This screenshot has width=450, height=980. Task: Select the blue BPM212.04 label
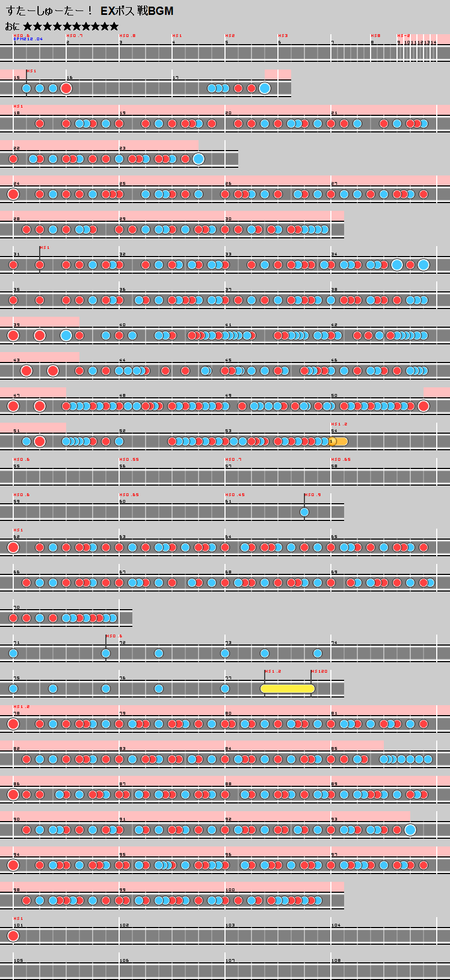28,39
